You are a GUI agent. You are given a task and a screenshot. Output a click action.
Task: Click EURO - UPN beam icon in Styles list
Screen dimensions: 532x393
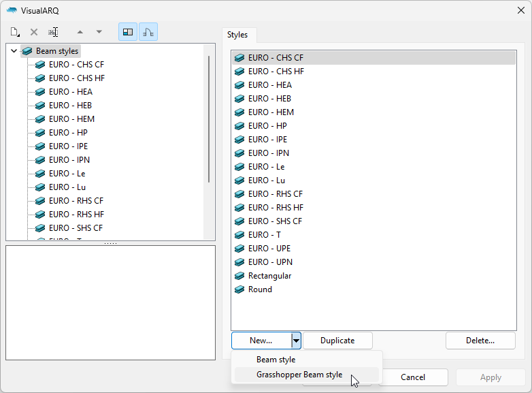tap(239, 262)
